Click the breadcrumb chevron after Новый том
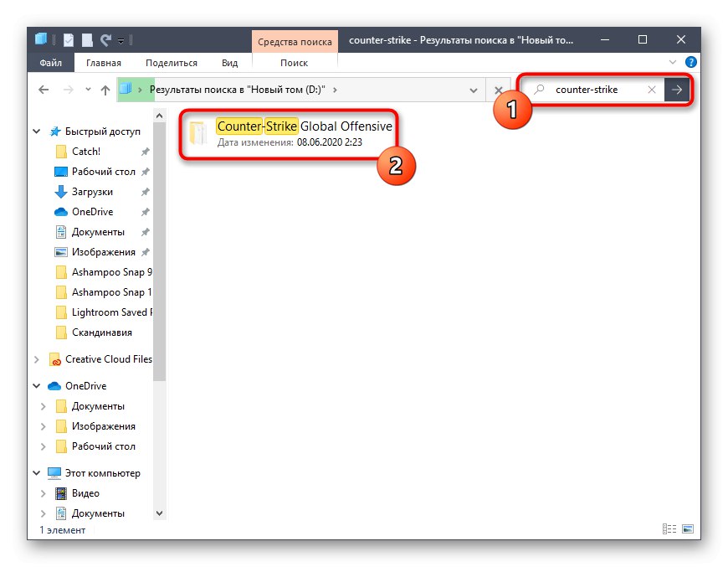The image size is (728, 567). 335,90
